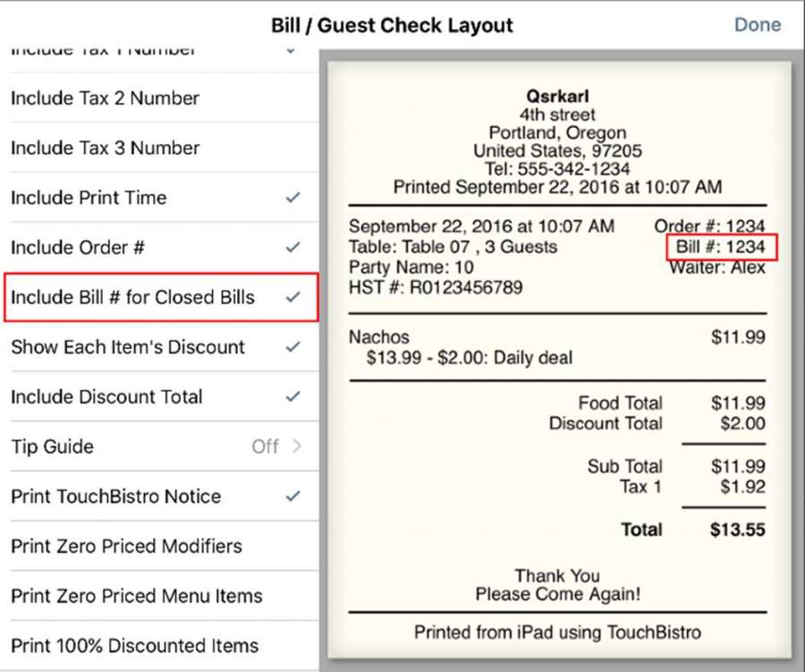Image resolution: width=805 pixels, height=672 pixels.
Task: Tap the Qsrkarl restaurant name on receipt
Action: click(557, 97)
